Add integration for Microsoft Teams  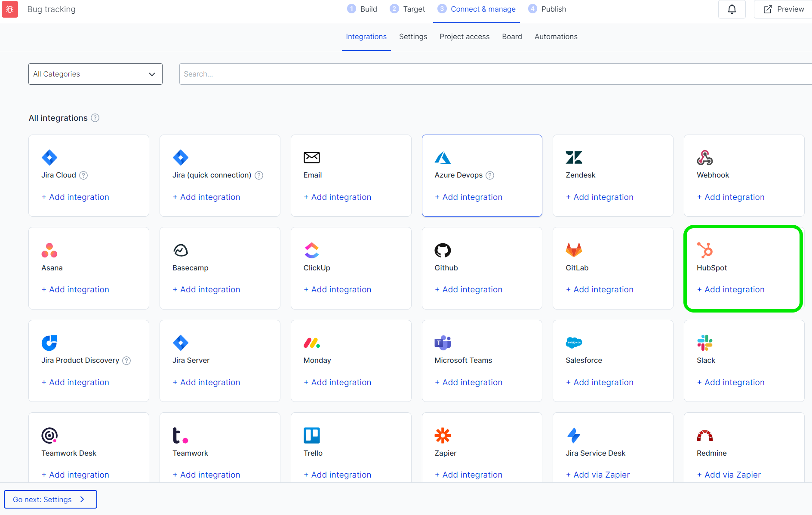click(x=468, y=383)
